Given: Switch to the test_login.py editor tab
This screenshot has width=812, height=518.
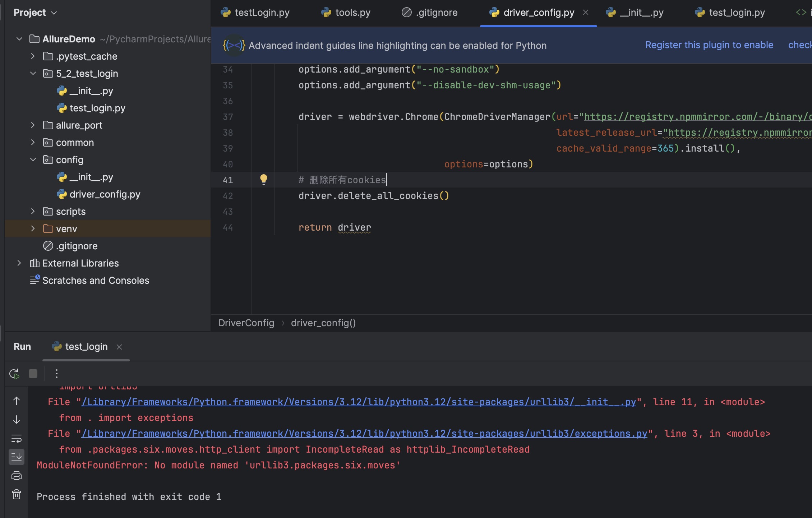Looking at the screenshot, I should 730,13.
